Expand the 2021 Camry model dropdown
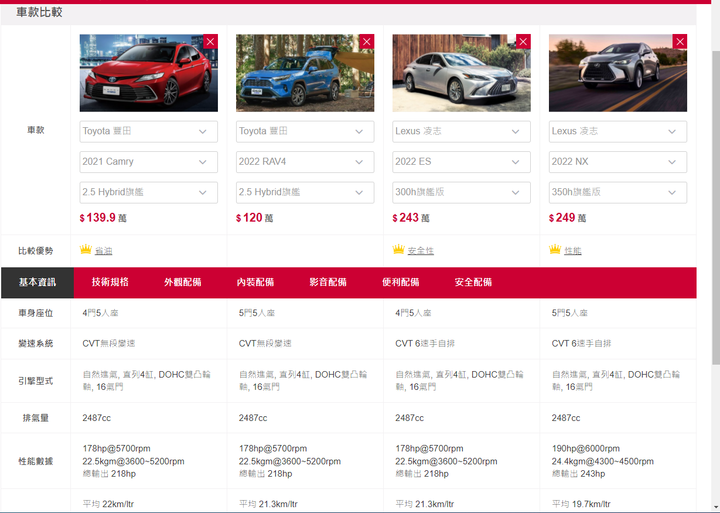The height and width of the screenshot is (513, 720). tap(149, 162)
